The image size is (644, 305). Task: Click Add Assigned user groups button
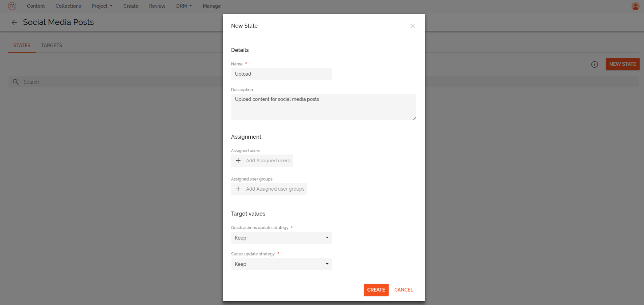269,189
